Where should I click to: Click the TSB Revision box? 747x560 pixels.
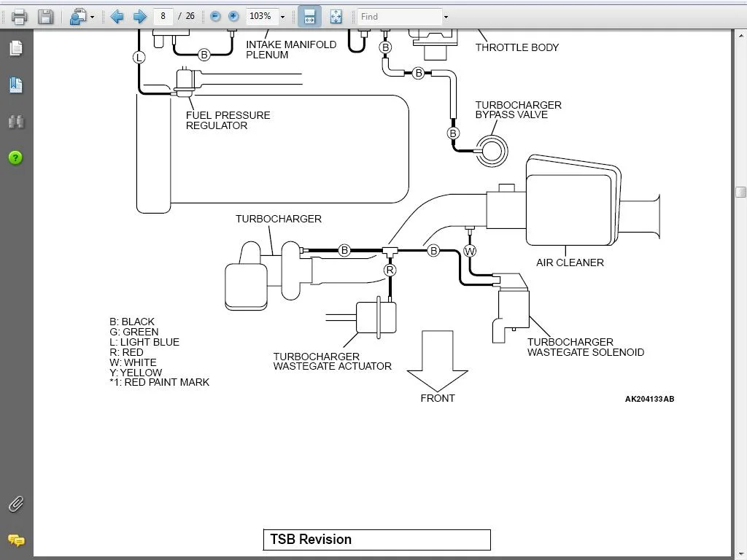pos(377,540)
